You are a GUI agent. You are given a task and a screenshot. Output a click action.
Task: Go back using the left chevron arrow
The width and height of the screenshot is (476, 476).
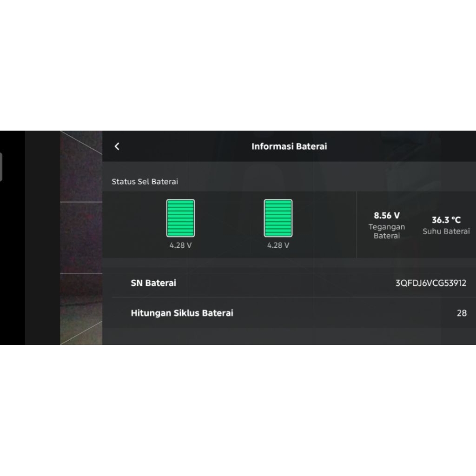tap(117, 146)
